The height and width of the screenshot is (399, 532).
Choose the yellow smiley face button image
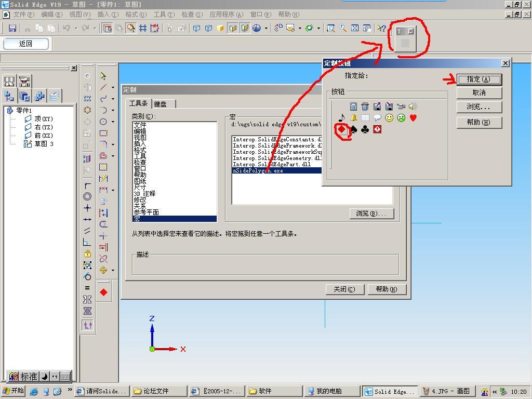[389, 118]
